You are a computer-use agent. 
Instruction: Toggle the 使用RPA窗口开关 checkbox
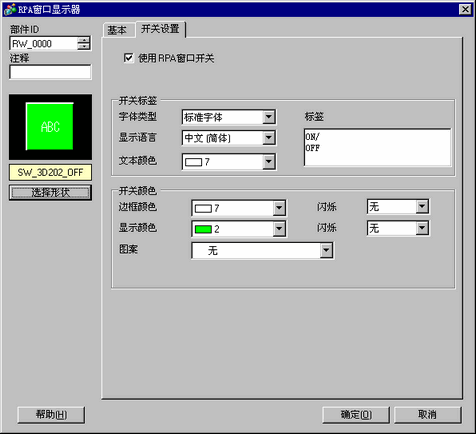click(128, 58)
